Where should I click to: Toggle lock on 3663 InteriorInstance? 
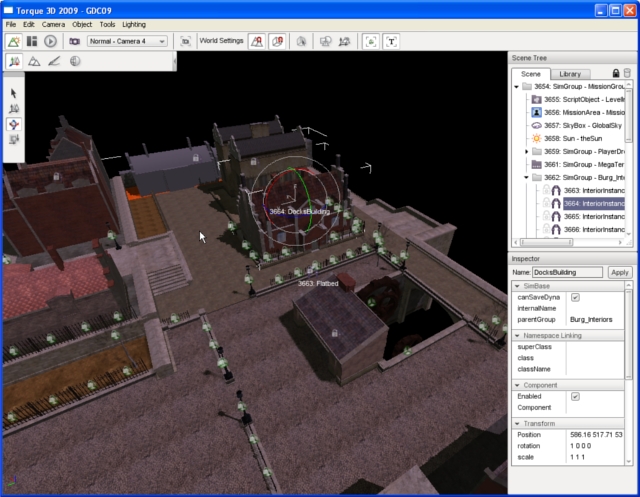pos(546,190)
